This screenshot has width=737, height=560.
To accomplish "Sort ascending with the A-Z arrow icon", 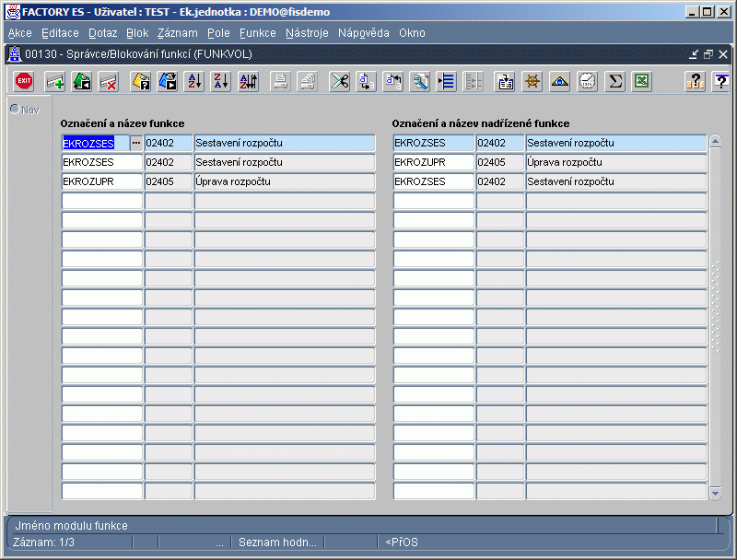I will point(194,81).
